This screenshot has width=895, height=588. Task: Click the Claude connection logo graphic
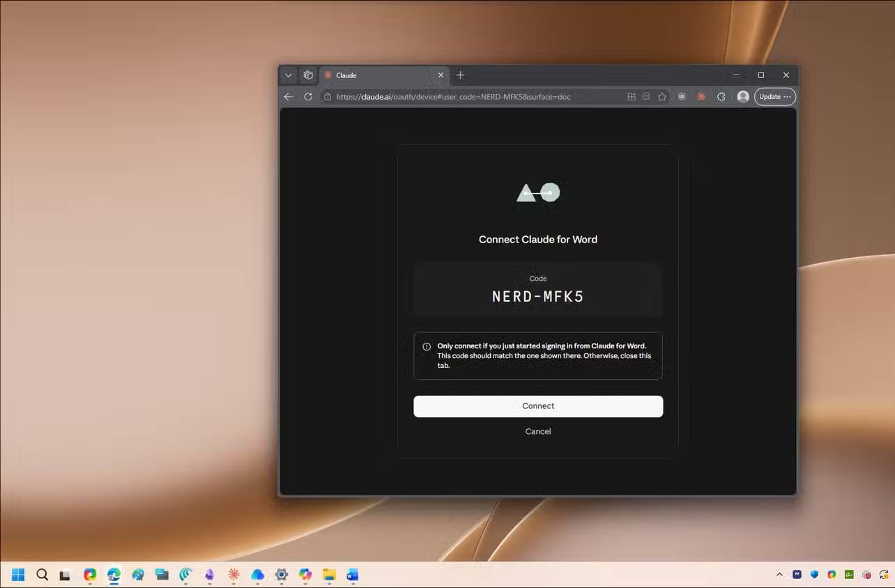538,192
